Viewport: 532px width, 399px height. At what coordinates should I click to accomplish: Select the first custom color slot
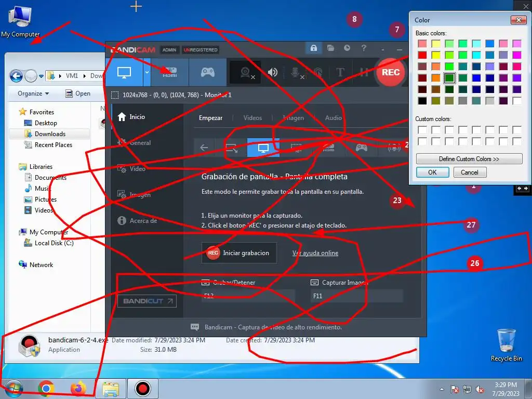click(x=422, y=130)
